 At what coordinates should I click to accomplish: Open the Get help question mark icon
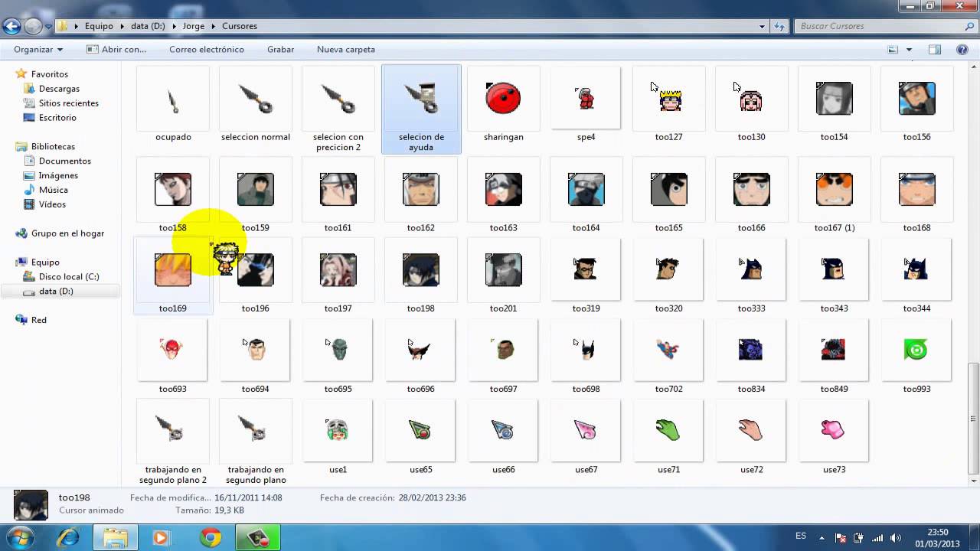coord(962,49)
